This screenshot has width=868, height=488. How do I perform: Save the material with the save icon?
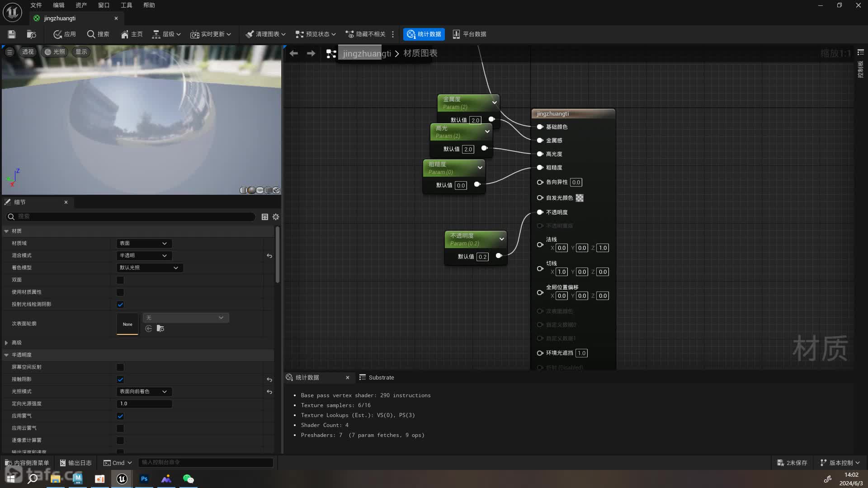(x=12, y=34)
